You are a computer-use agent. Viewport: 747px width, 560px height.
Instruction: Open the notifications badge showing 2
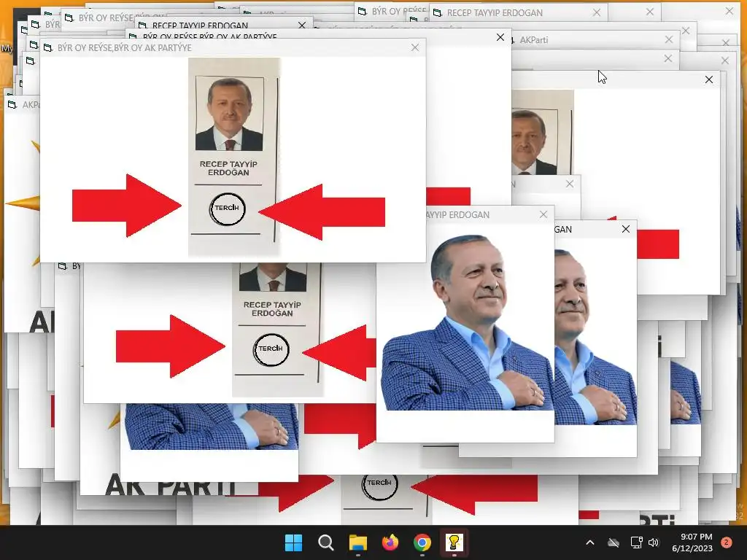[x=727, y=542]
